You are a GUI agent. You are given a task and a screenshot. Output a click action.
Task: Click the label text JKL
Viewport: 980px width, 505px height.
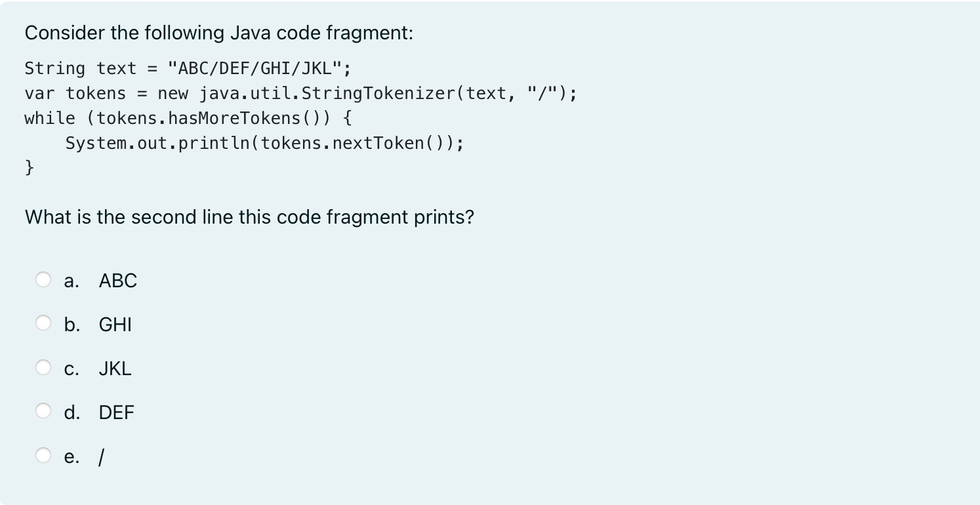click(x=115, y=369)
